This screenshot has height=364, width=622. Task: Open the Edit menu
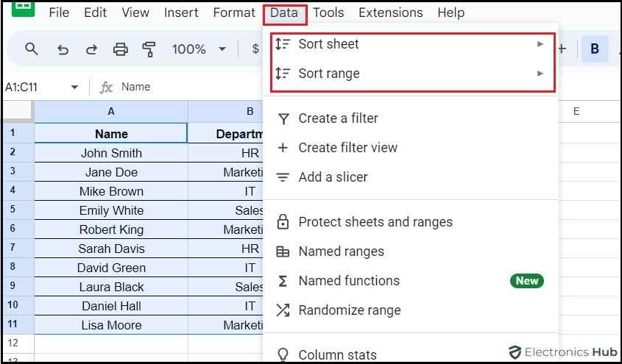coord(95,13)
